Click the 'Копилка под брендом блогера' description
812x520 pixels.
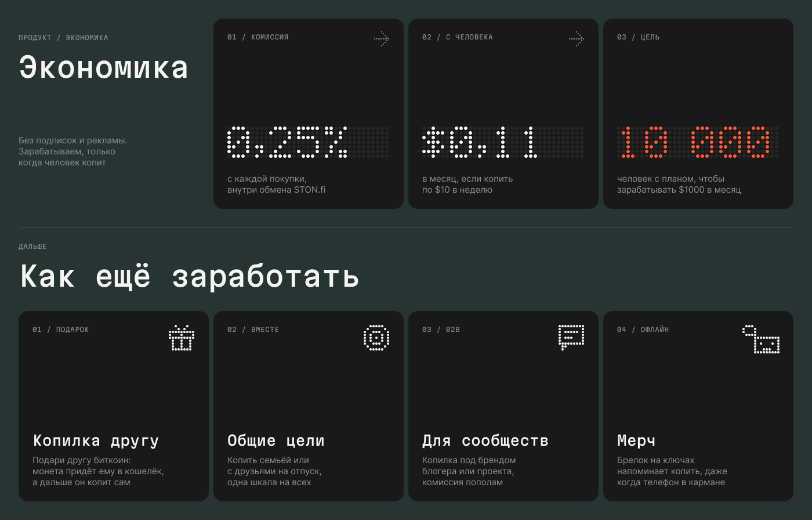click(x=469, y=471)
